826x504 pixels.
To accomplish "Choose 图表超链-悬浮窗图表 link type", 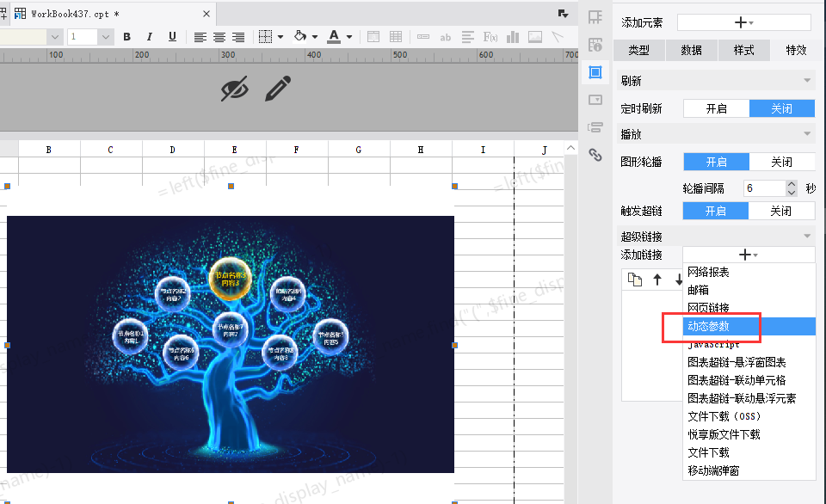I will tap(749, 362).
